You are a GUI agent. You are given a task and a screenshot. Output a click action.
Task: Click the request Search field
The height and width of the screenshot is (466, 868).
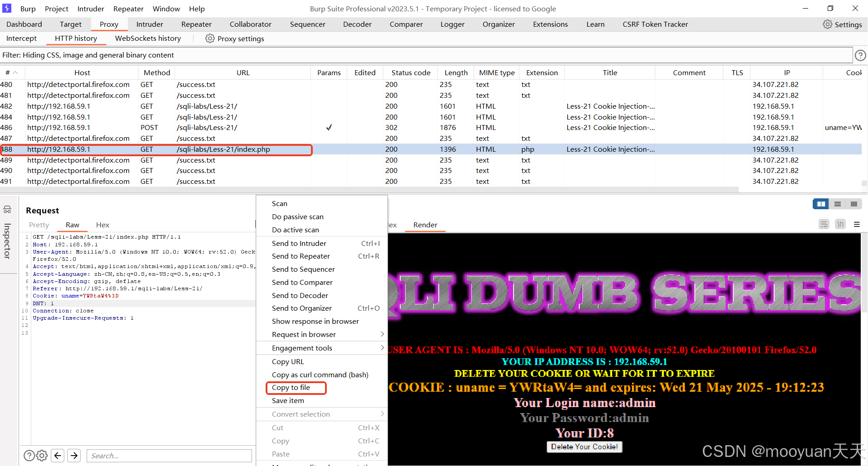tap(169, 456)
